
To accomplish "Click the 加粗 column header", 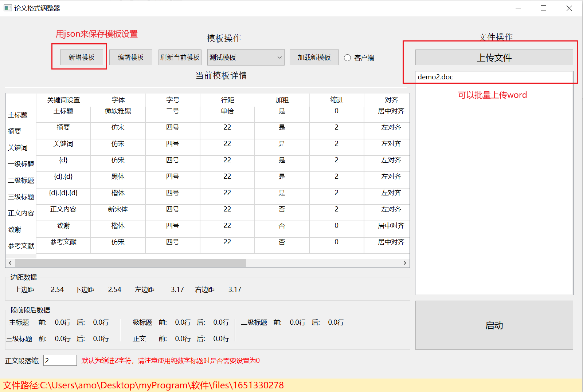I will click(282, 100).
